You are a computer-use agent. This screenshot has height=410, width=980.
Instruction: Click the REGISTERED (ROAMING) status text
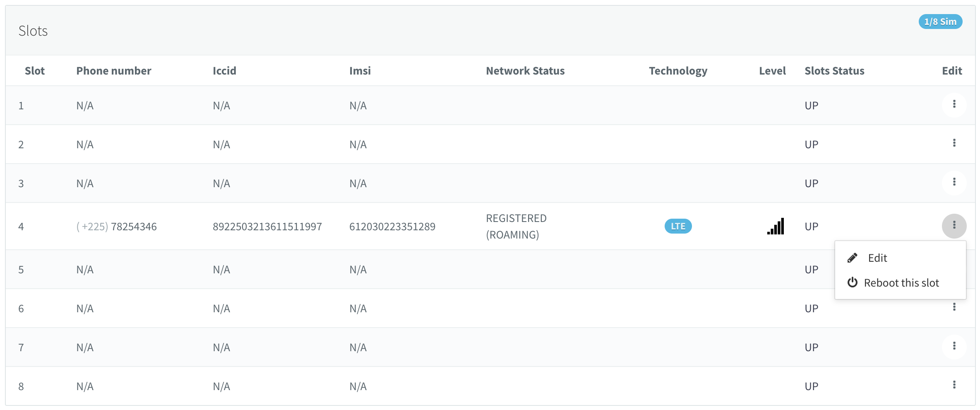click(x=516, y=227)
